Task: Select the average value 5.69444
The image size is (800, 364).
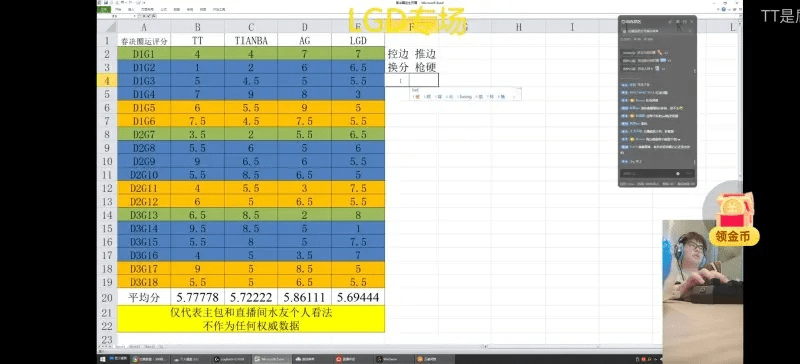Action: click(358, 297)
